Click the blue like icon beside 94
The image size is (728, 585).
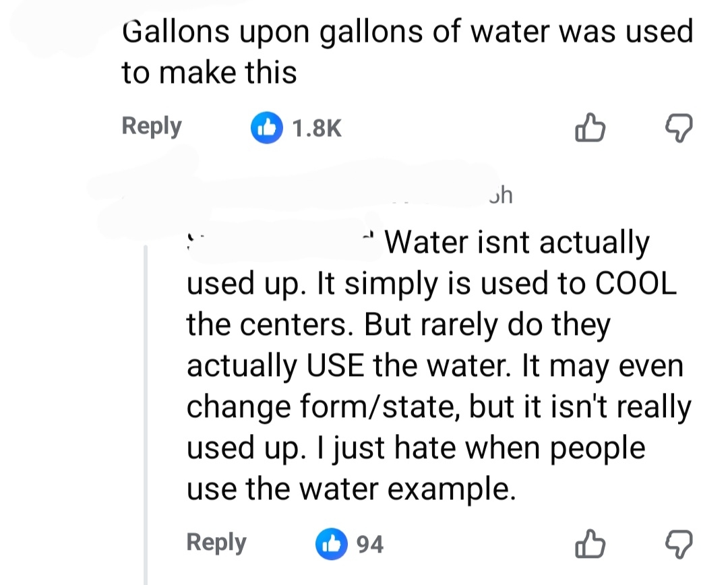pos(330,543)
